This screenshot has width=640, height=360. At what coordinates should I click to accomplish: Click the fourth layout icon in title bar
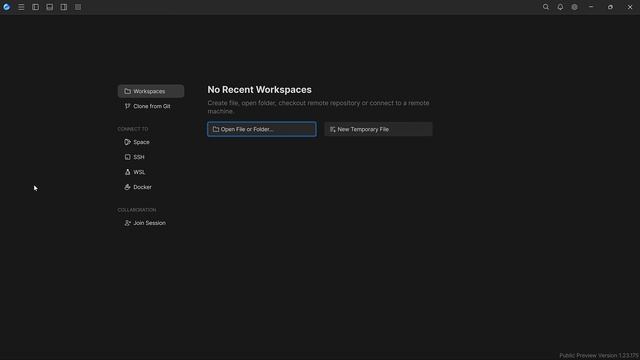78,7
